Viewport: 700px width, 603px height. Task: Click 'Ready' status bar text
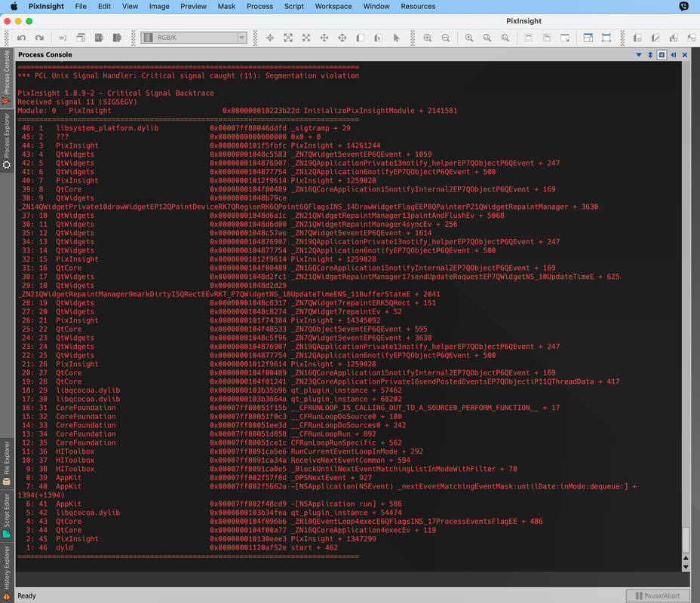[x=26, y=596]
